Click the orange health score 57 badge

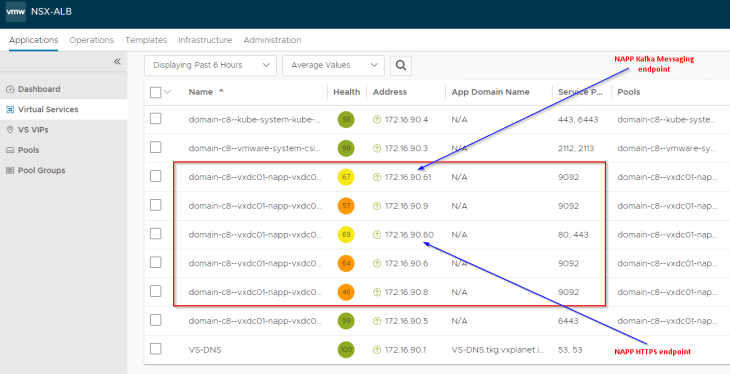tap(346, 205)
